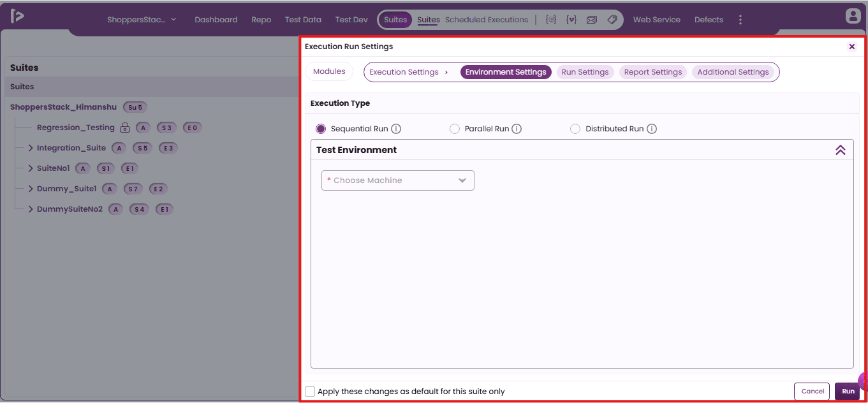The image size is (868, 403).
Task: Open the Web Service menu item
Action: [657, 20]
